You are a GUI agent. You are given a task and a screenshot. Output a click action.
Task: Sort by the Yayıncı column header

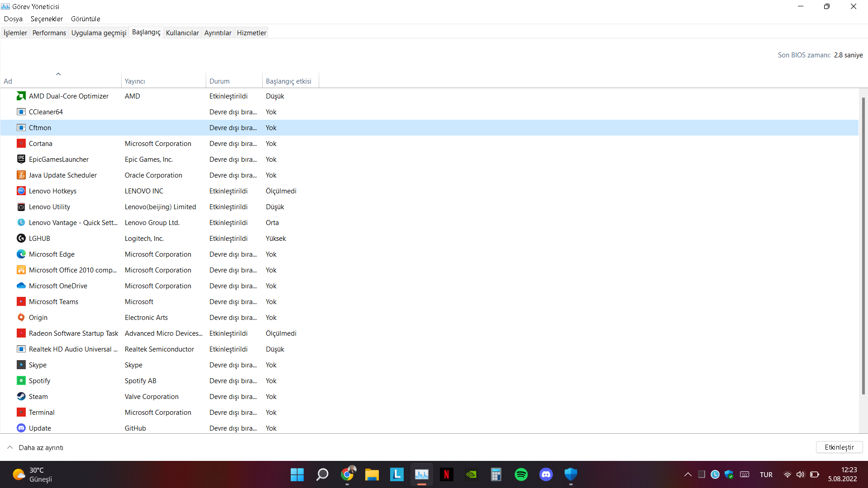coord(163,81)
